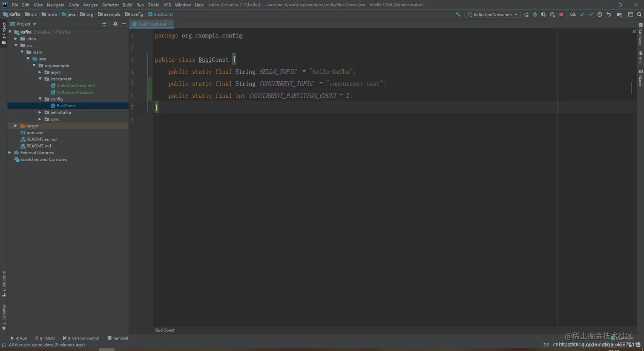
Task: Open the Run tool window
Action: [x=20, y=338]
